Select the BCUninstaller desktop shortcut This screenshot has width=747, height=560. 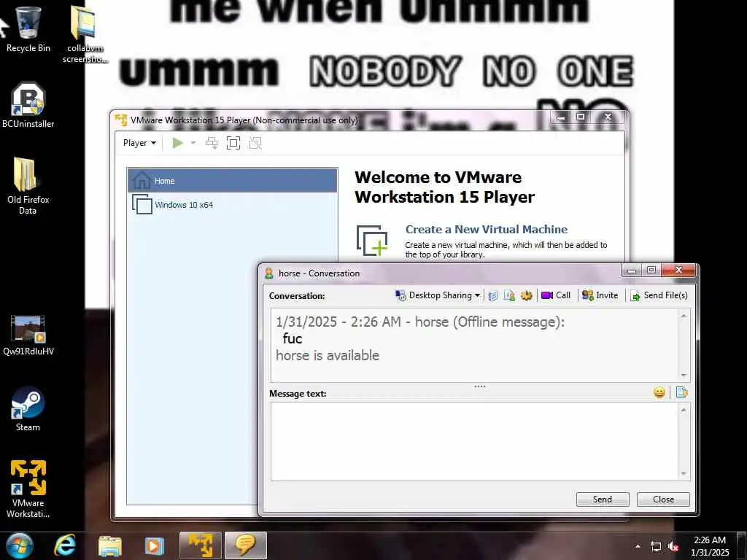[x=28, y=105]
